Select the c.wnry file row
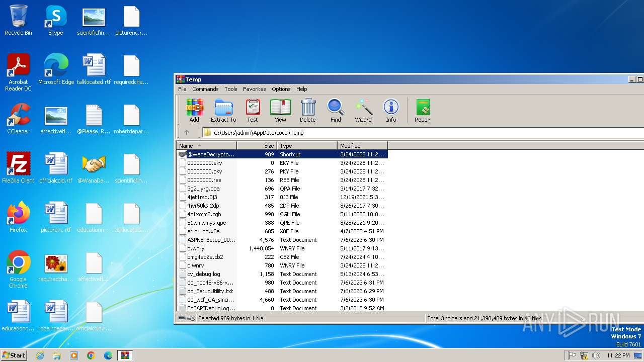 (x=282, y=265)
